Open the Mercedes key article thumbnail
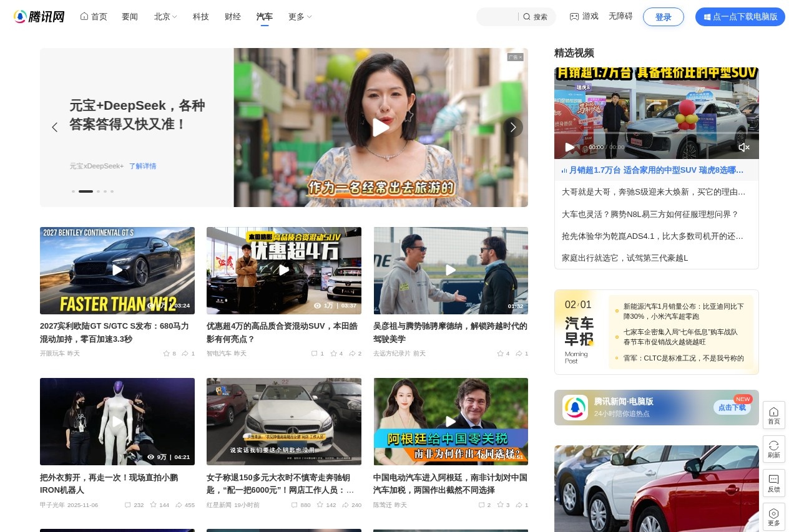This screenshot has height=532, width=799. tap(284, 422)
